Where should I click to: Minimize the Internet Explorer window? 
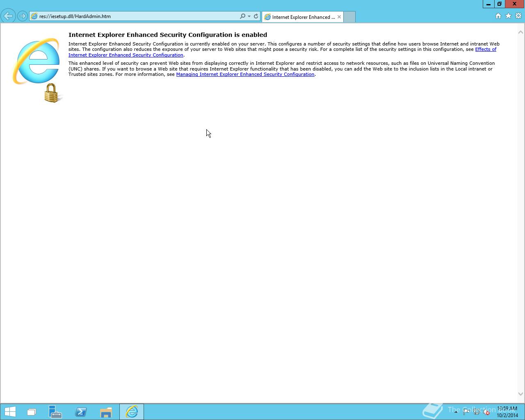tap(488, 4)
